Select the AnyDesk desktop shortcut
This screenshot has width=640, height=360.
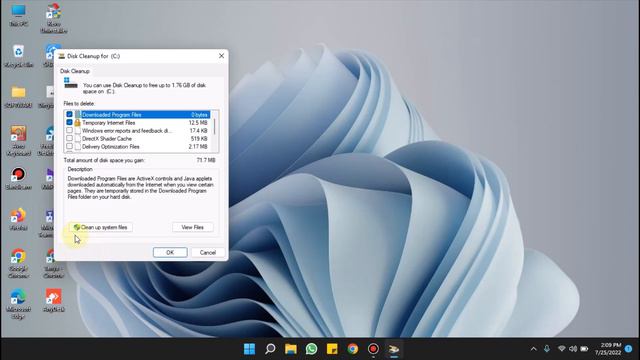[53, 301]
